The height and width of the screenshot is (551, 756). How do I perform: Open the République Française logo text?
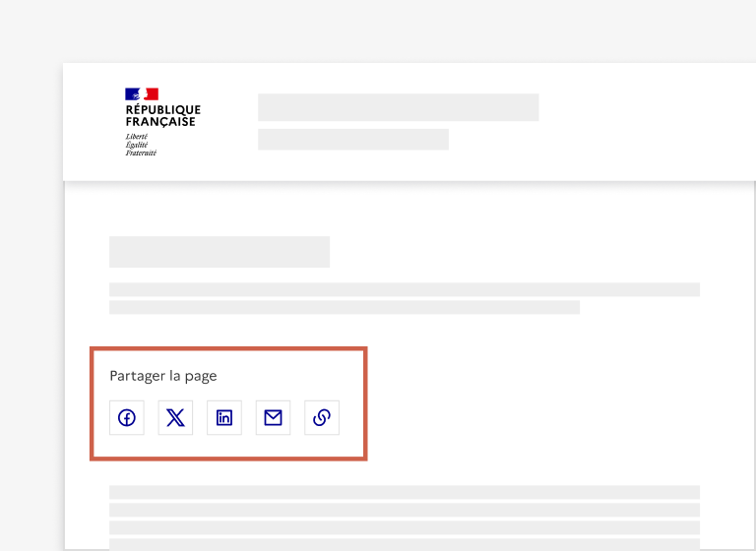tap(162, 116)
